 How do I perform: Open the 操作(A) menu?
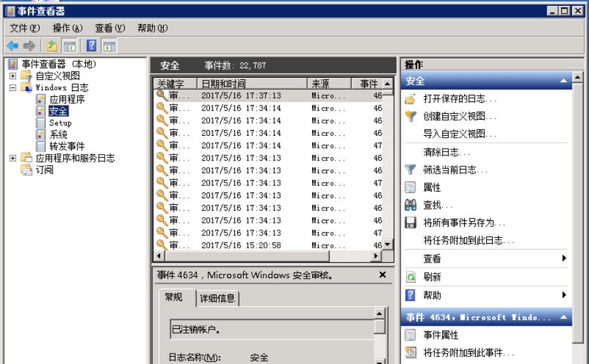pos(68,28)
